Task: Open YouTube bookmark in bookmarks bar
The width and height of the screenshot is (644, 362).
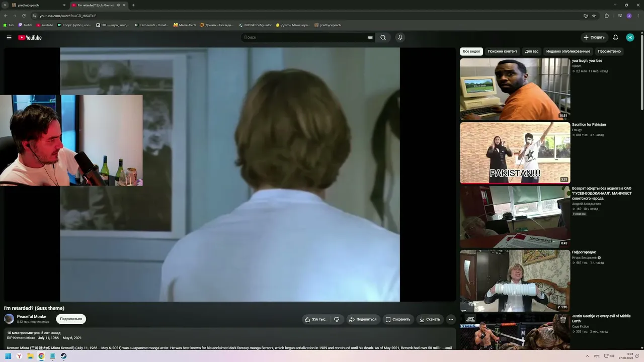Action: click(x=45, y=25)
